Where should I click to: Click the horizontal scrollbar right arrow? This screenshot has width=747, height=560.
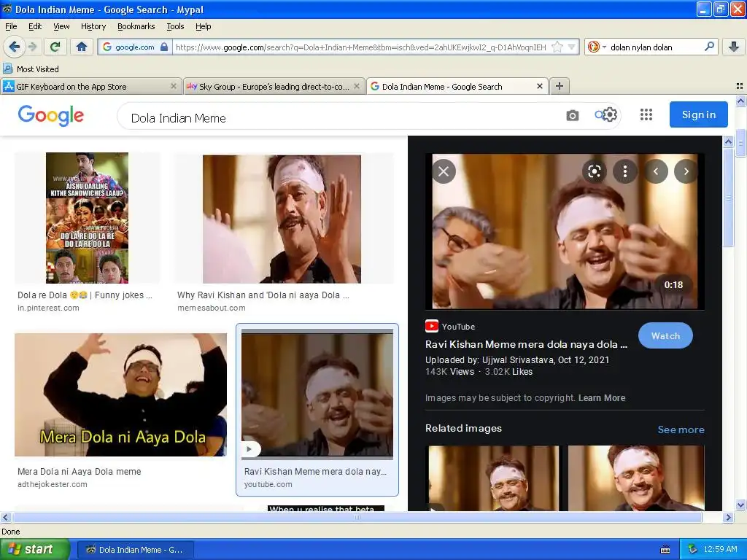pos(728,517)
